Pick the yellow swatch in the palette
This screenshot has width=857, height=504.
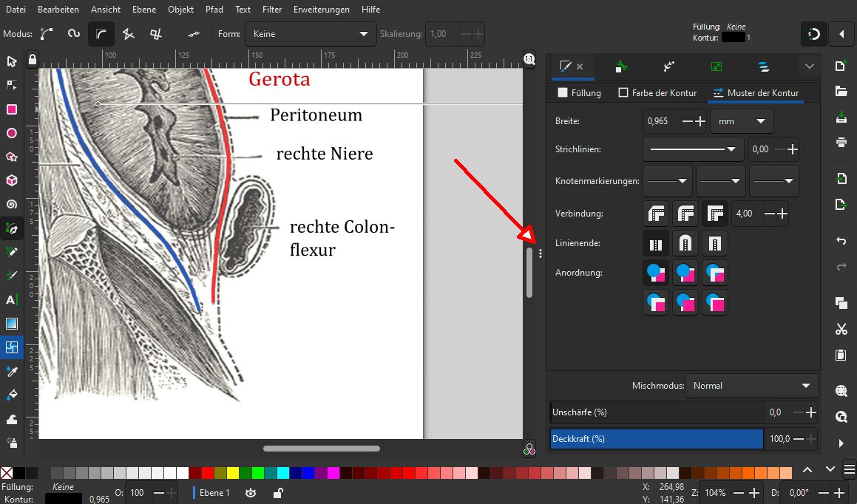coord(232,472)
